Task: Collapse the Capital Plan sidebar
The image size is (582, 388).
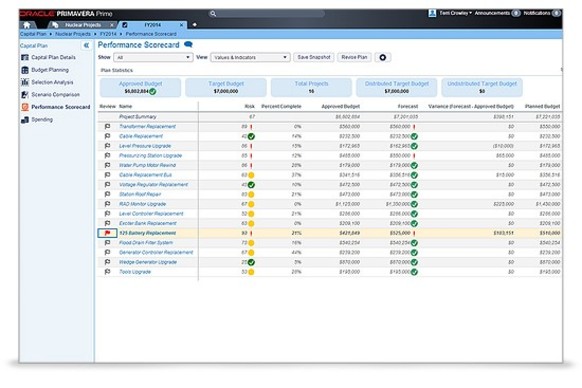Action: 86,45
